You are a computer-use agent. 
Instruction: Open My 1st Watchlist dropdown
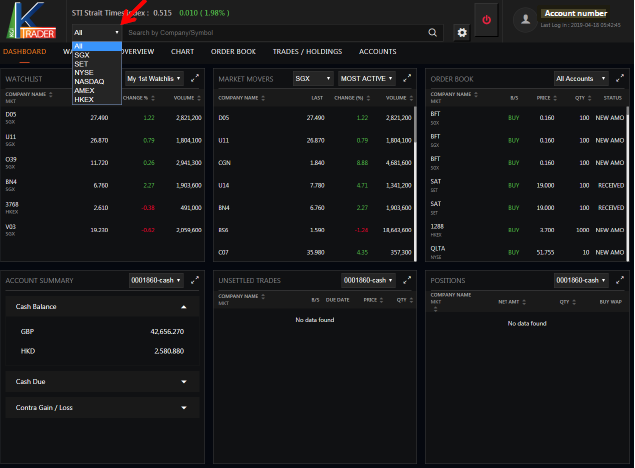[x=154, y=79]
